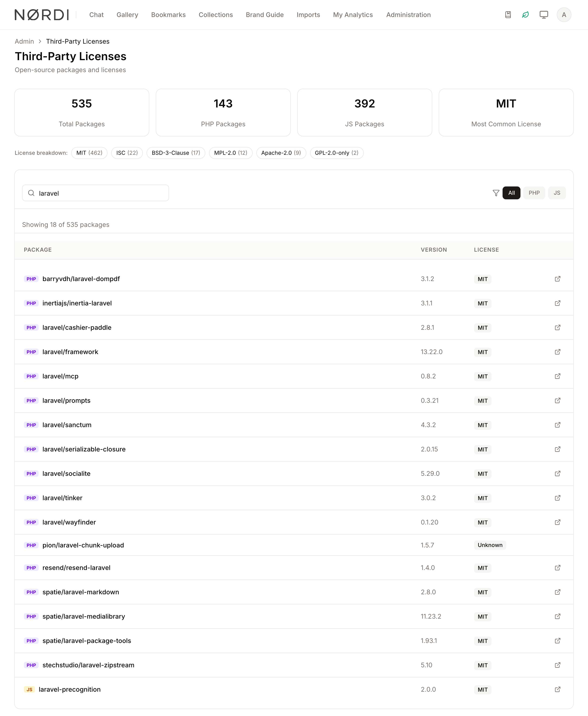Screen dimensions: 588x716
Task: Click the NØRDI logo
Action: [x=42, y=14]
